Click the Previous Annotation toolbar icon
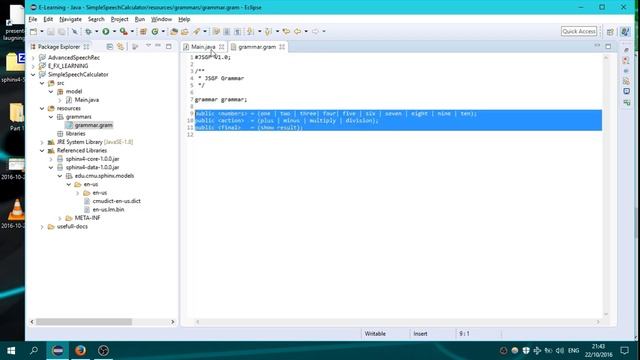Viewport: 640px width, 360px height. pos(268,31)
